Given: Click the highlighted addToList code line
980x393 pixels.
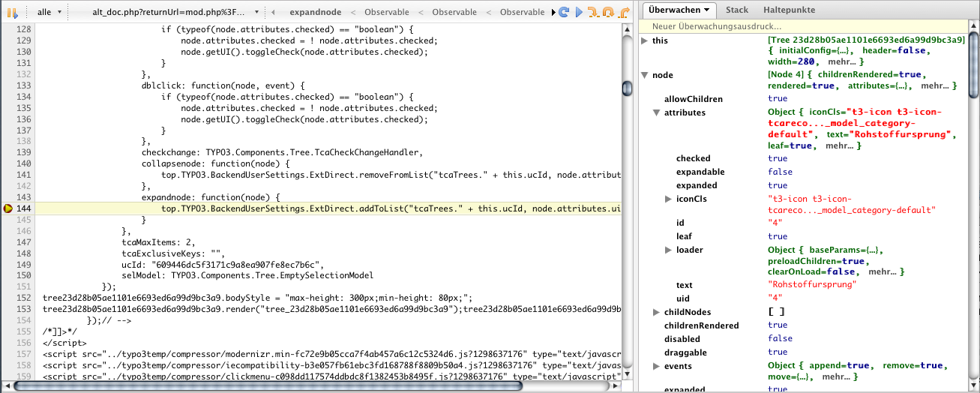Looking at the screenshot, I should click(x=328, y=208).
